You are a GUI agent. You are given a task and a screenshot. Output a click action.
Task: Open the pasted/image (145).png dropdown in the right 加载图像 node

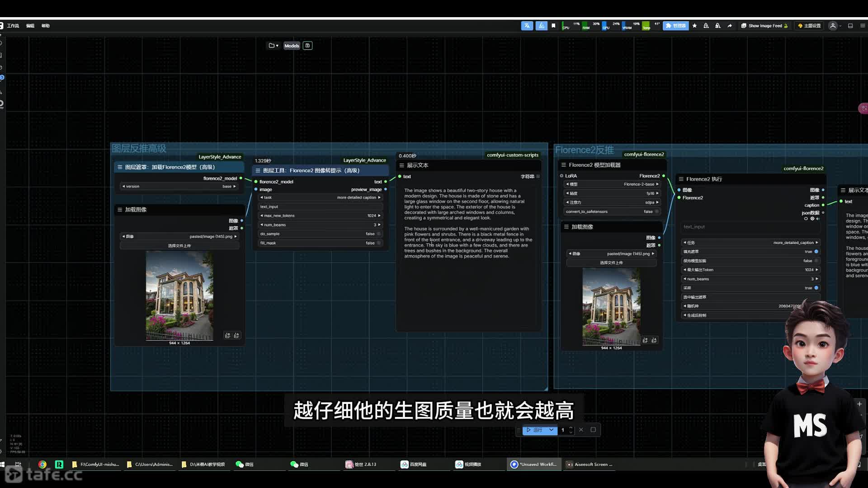[612, 253]
